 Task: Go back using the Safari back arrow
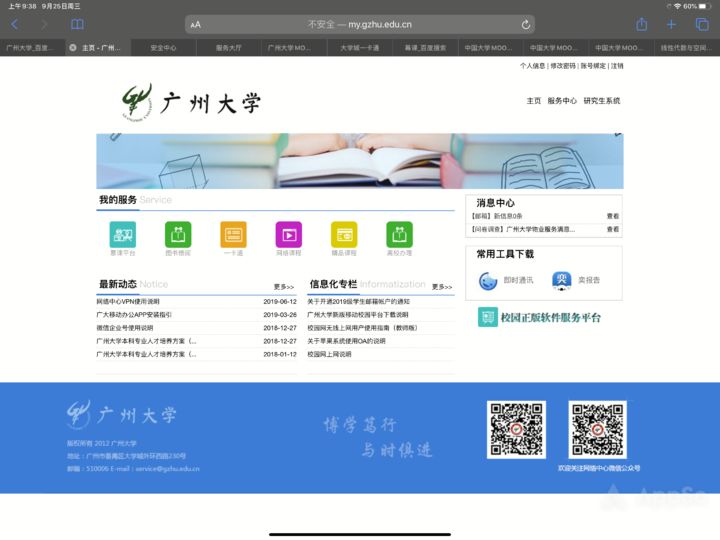(x=15, y=24)
